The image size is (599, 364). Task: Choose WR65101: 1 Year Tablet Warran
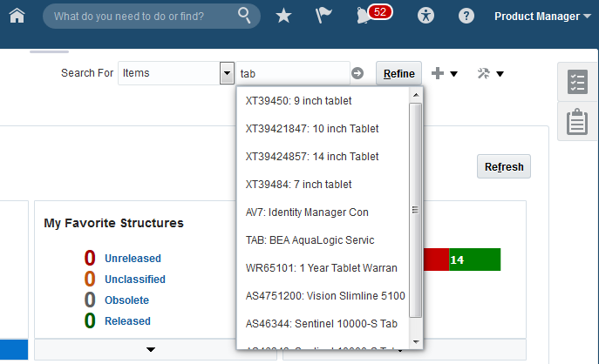[x=323, y=268]
